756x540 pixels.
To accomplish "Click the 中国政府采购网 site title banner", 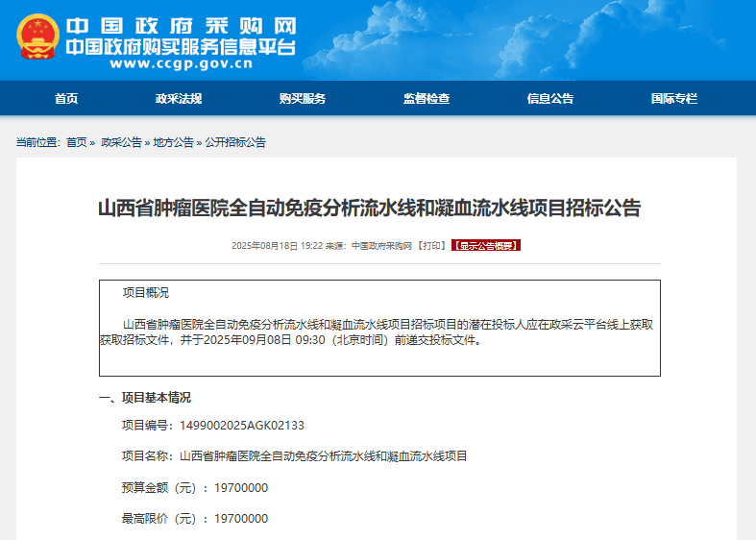I will click(x=182, y=26).
